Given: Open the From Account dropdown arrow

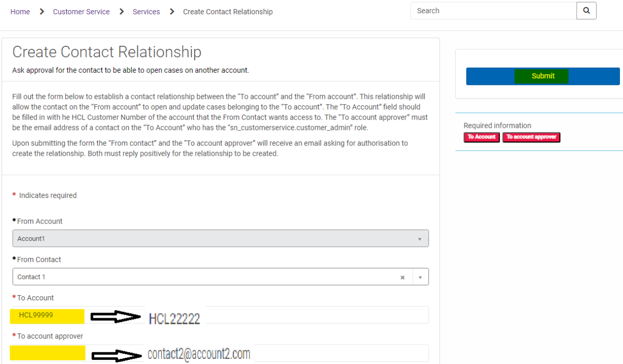Looking at the screenshot, I should pyautogui.click(x=420, y=239).
